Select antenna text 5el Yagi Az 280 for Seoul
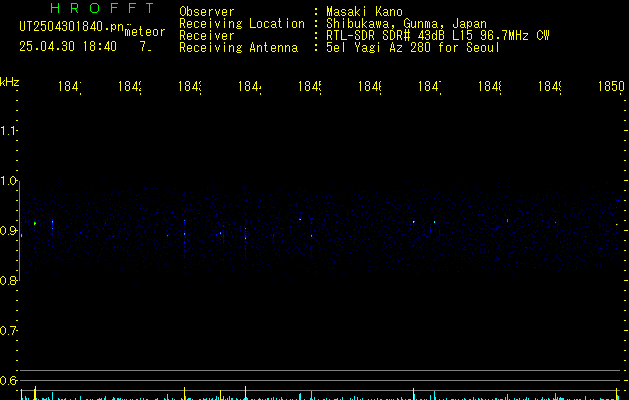 pyautogui.click(x=413, y=48)
